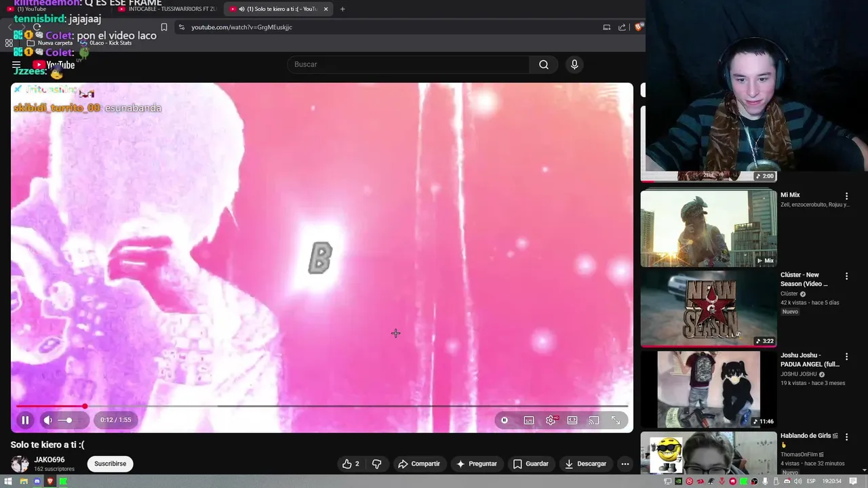
Task: Click the video title "Solo te kiero a ti :("
Action: [x=47, y=445]
